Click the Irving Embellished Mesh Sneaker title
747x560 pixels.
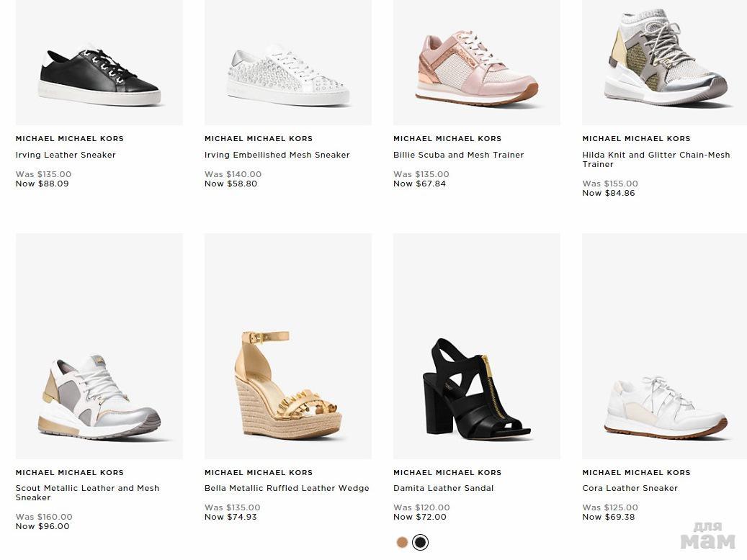click(x=277, y=155)
